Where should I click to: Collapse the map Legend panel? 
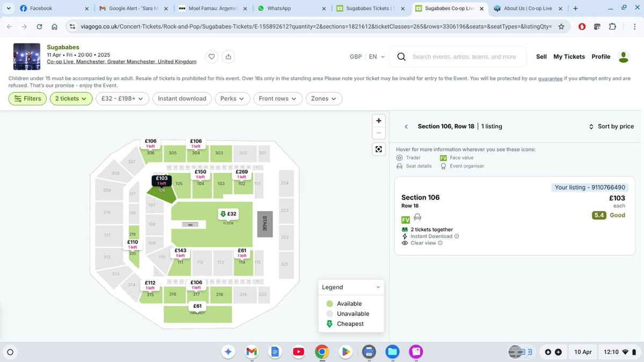click(x=378, y=287)
